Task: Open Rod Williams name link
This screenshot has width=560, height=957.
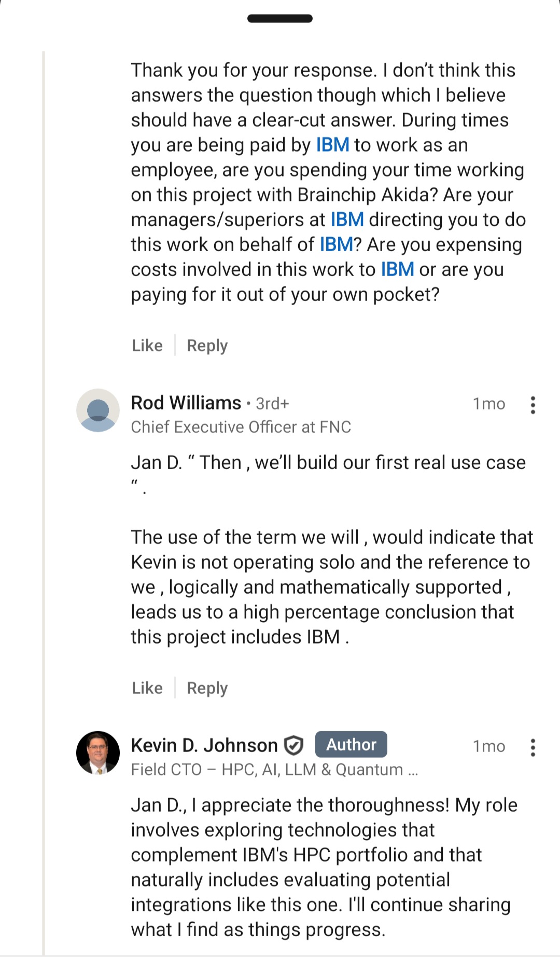Action: (186, 403)
